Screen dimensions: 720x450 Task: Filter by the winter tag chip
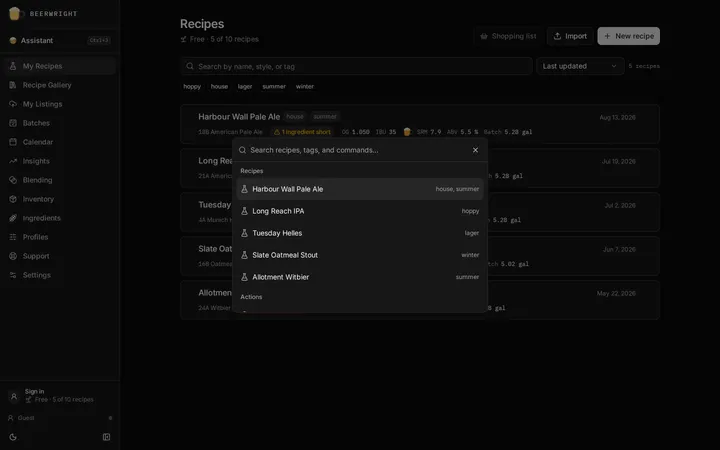tap(305, 86)
